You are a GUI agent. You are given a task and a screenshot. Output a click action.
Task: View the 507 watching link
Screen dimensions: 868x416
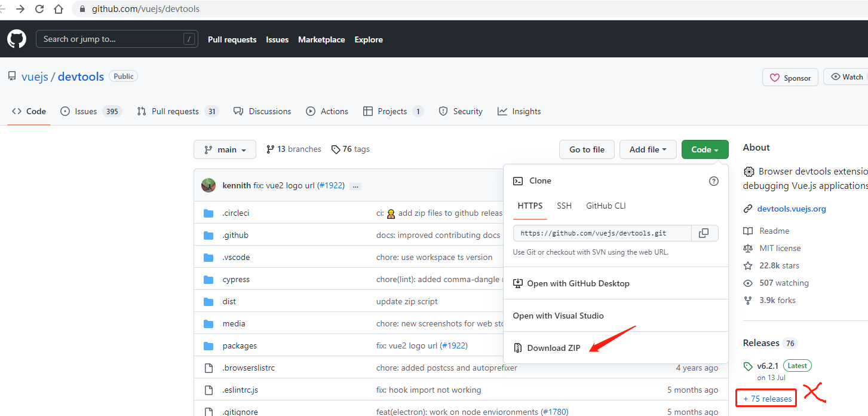point(776,283)
